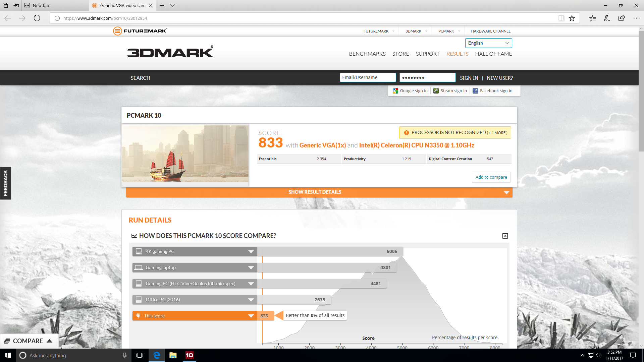Collapse the score comparison section icon
Screen dimensions: 644x362
pos(505,236)
